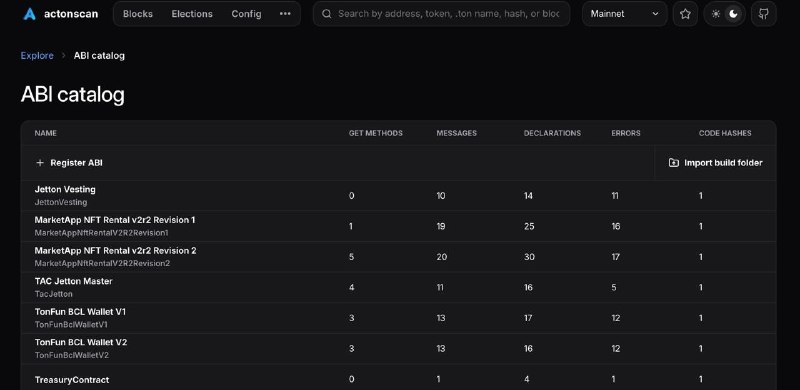Image resolution: width=800 pixels, height=390 pixels.
Task: Go to the Config nav item
Action: tap(246, 14)
